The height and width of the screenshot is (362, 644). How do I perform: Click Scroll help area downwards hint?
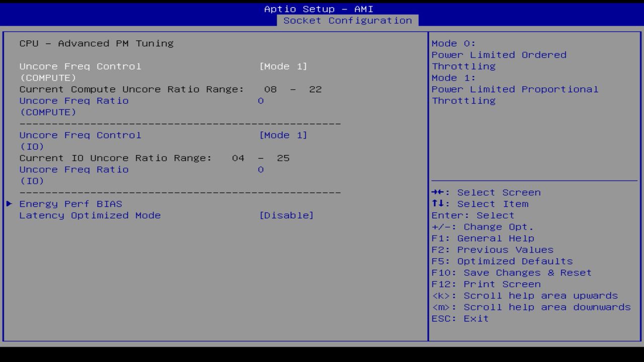point(531,307)
